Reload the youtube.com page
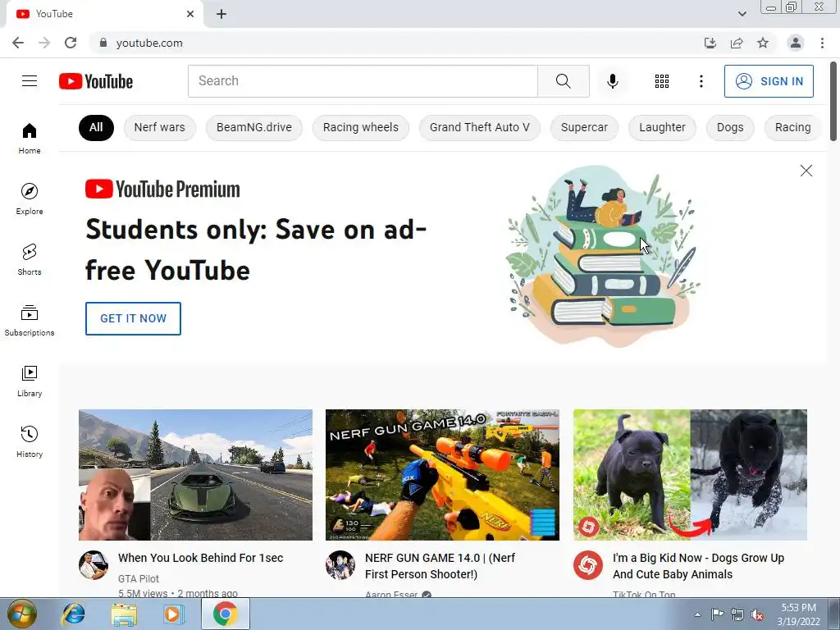The height and width of the screenshot is (630, 840). [71, 43]
